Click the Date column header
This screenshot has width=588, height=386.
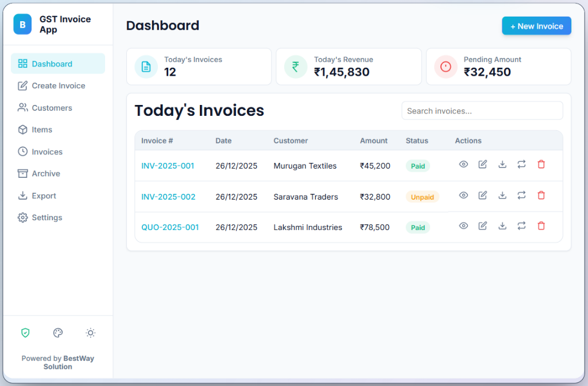pyautogui.click(x=223, y=141)
